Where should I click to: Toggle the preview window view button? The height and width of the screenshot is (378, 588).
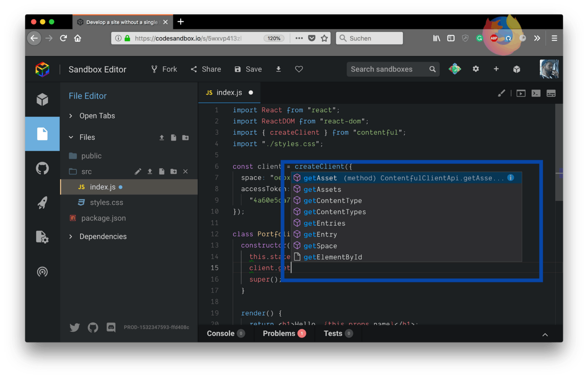click(x=521, y=93)
